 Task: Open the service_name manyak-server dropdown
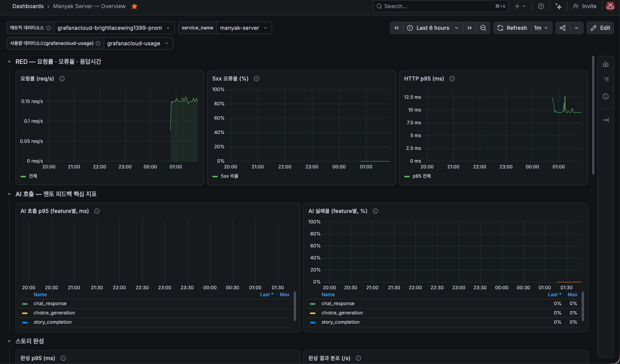[243, 28]
